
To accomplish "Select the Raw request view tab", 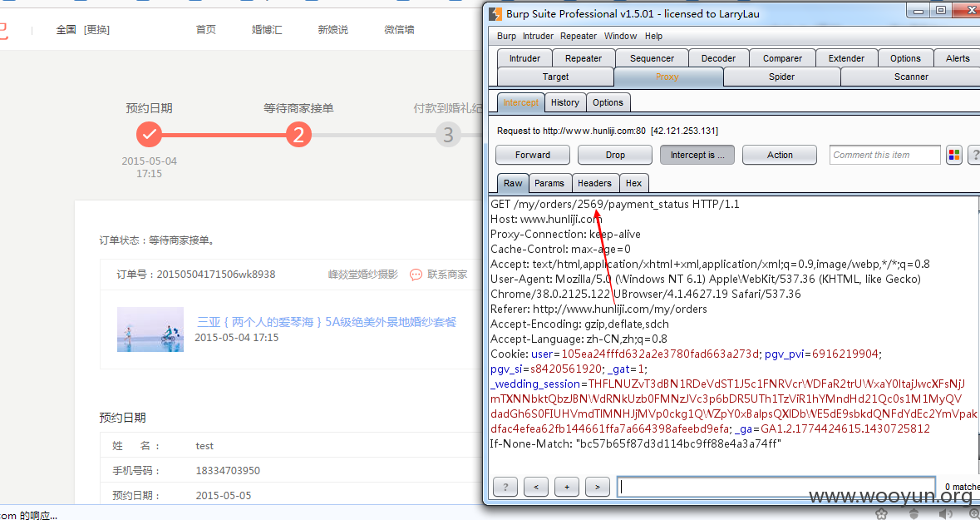I will pos(513,183).
